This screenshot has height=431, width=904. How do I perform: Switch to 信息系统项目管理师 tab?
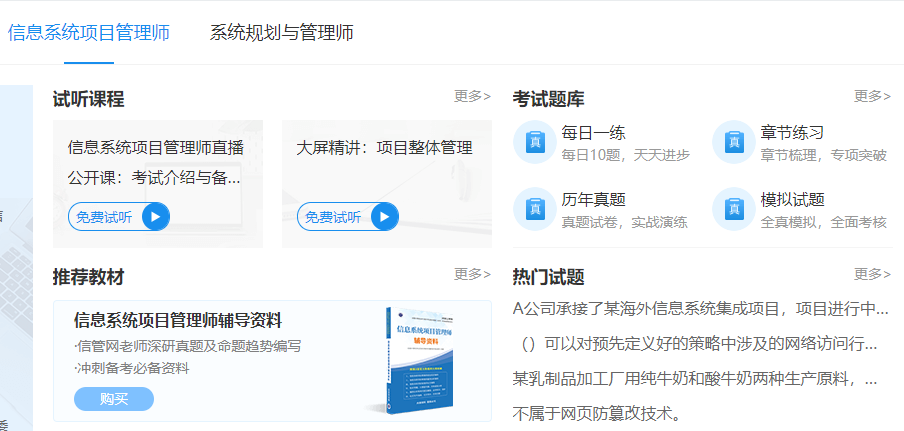coord(89,32)
